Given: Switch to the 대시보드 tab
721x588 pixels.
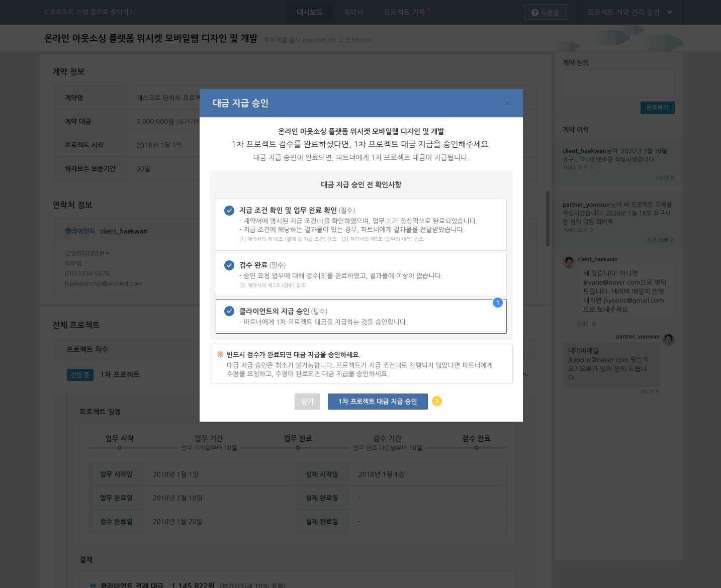Looking at the screenshot, I should pos(310,12).
